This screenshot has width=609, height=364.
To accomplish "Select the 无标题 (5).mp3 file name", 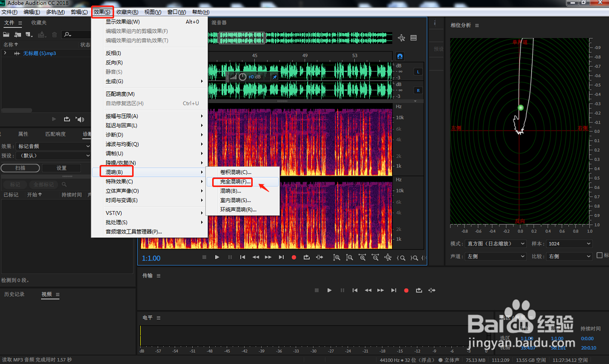I will (40, 53).
